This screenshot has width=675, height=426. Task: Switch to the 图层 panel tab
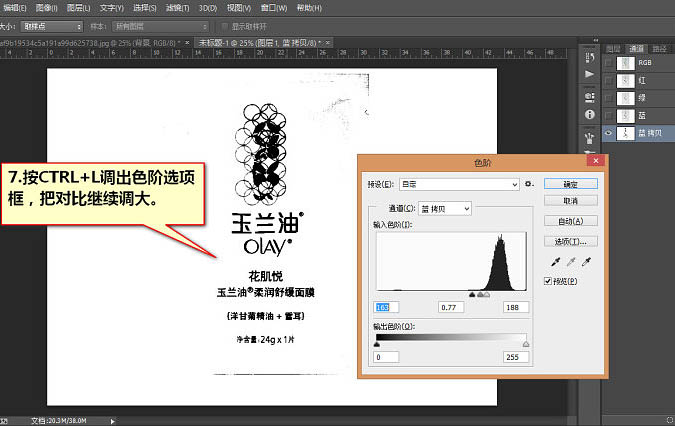point(613,49)
